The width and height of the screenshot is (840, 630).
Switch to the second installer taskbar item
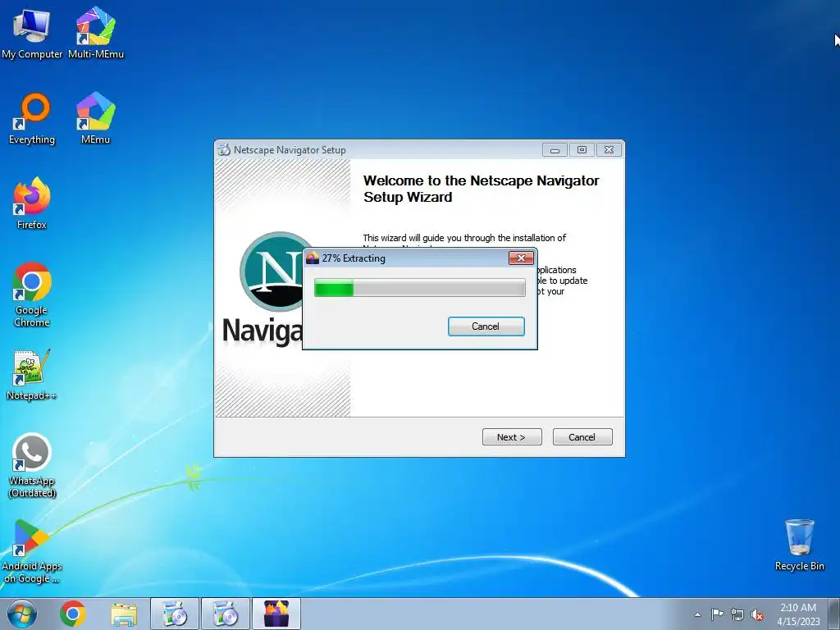coord(226,614)
